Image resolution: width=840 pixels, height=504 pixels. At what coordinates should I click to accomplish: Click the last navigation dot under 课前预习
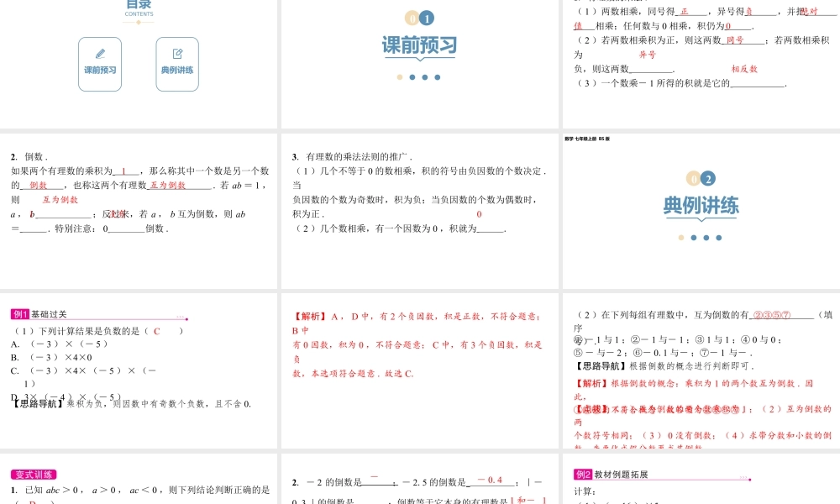pos(437,77)
